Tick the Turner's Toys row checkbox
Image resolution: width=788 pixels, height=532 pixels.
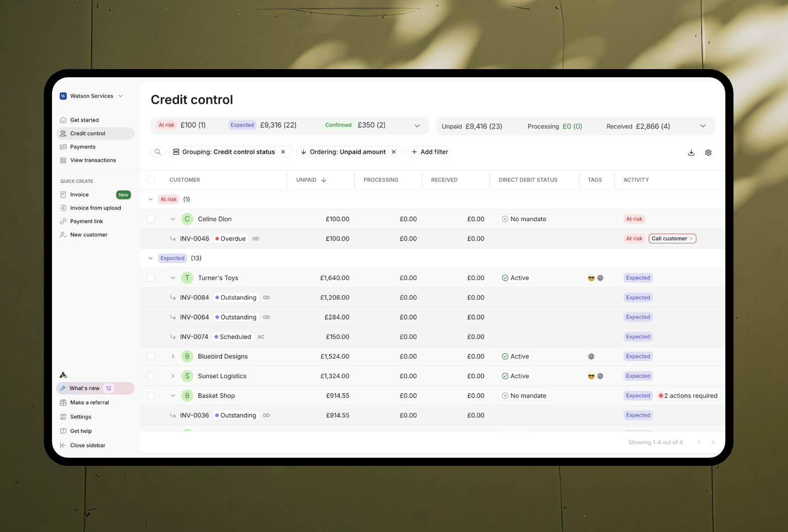[151, 278]
